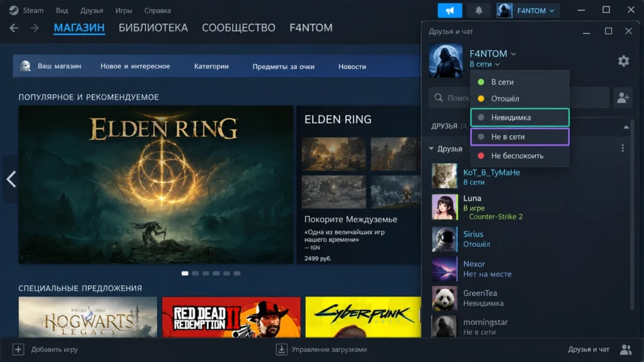Image resolution: width=644 pixels, height=362 pixels.
Task: Open friends list settings gear
Action: [x=623, y=61]
